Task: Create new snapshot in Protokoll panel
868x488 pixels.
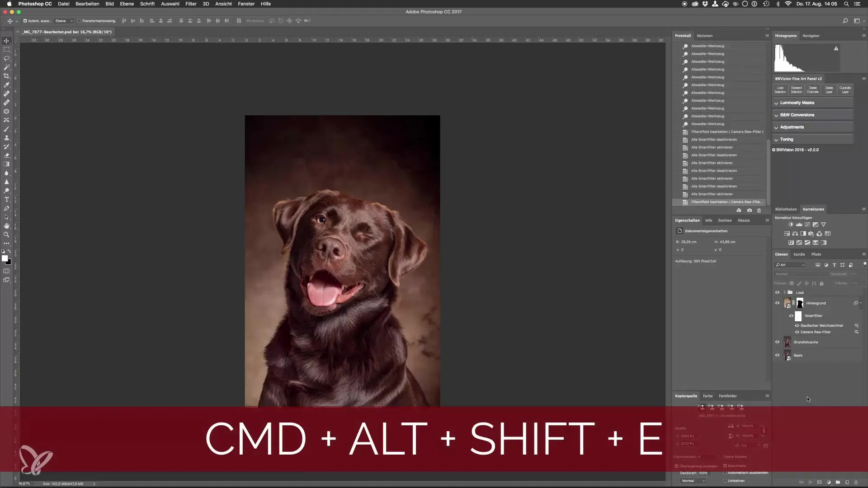Action: tap(750, 211)
